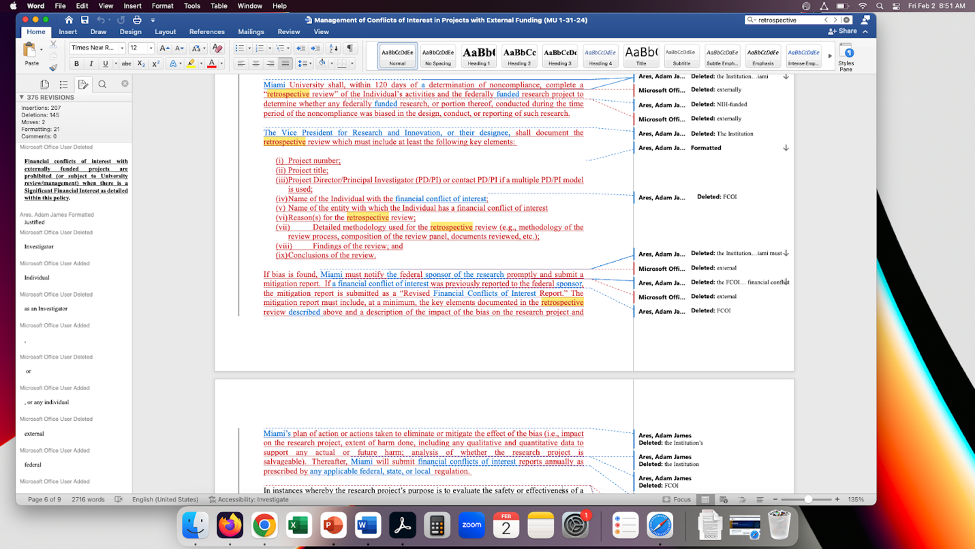Show paragraph marks with the pilcrow icon
This screenshot has height=550, width=977.
[x=350, y=48]
